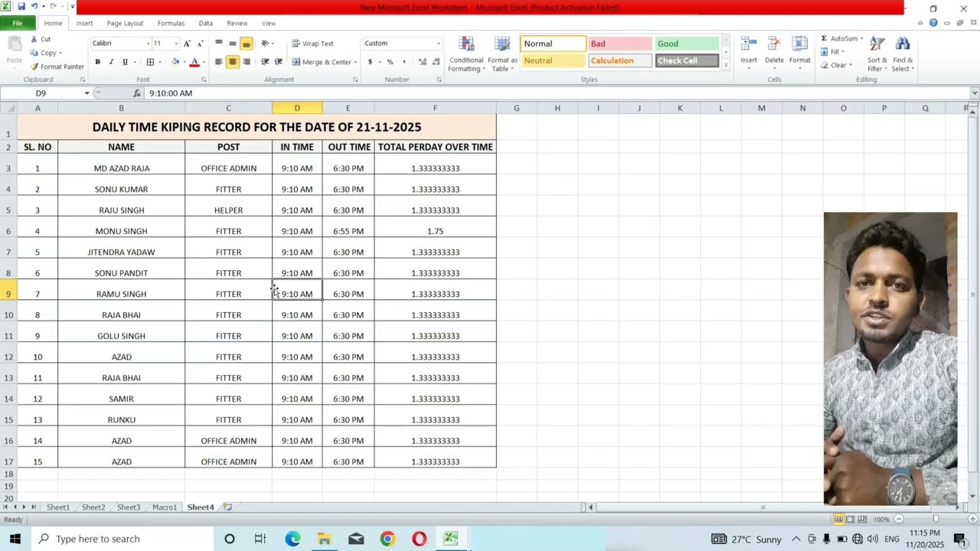Open Conditional Formatting menu
Screen dimensions: 980x551
[466, 54]
